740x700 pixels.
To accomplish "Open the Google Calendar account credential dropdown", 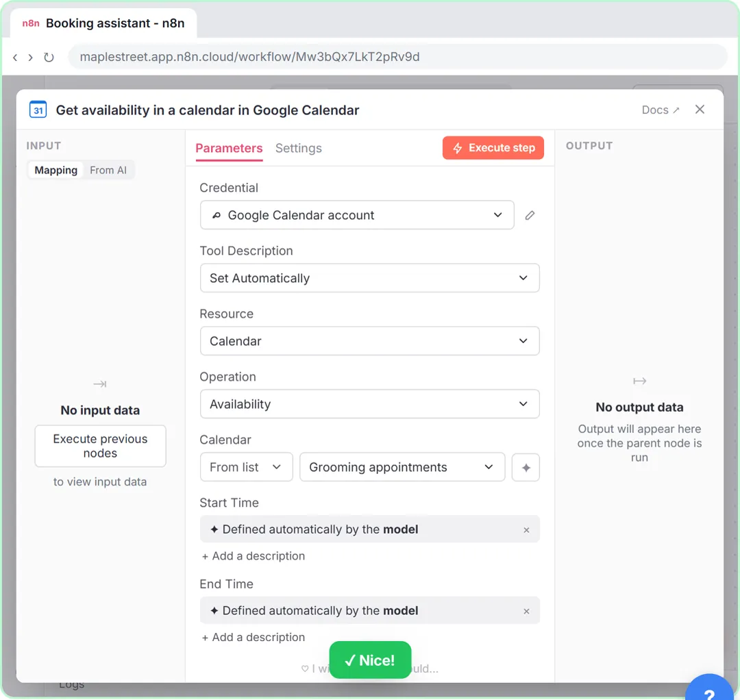I will [357, 215].
